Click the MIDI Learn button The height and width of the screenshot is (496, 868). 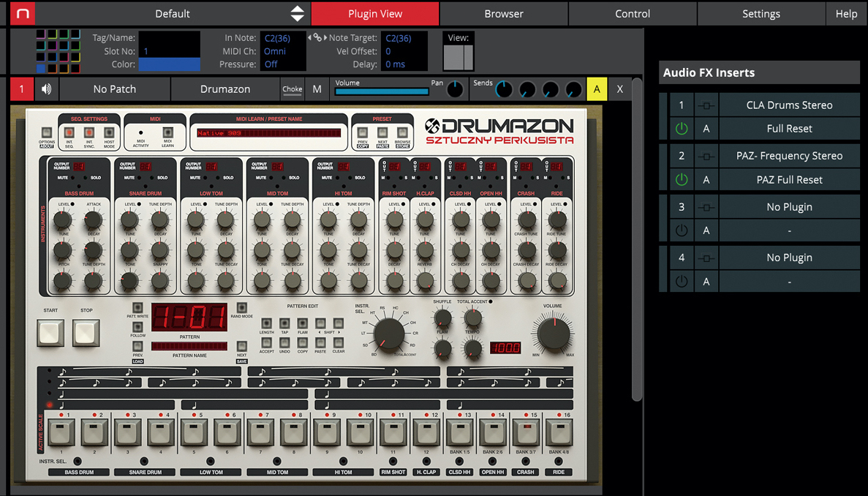(x=167, y=133)
